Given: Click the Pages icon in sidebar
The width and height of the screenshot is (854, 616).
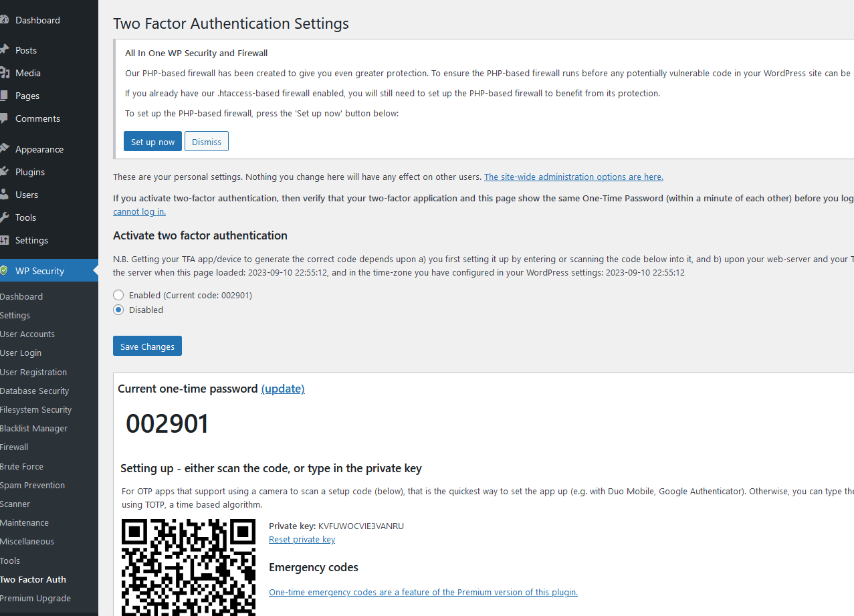Looking at the screenshot, I should 4,96.
